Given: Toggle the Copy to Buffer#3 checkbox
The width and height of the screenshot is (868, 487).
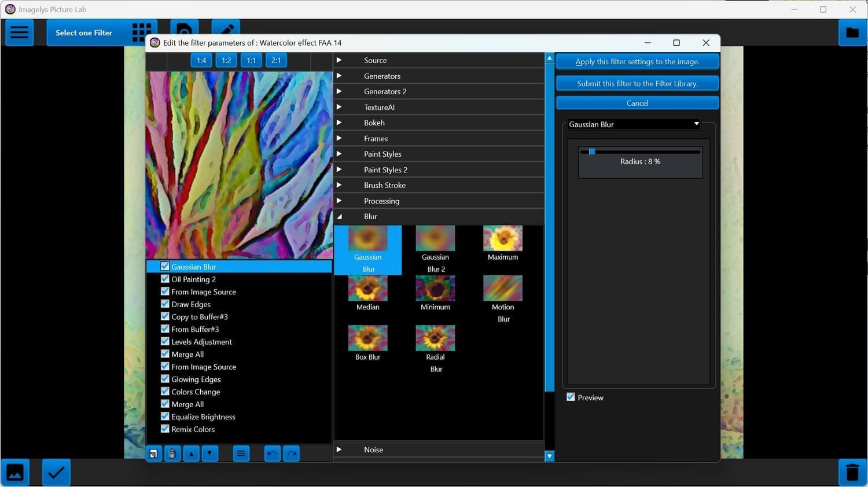Looking at the screenshot, I should (x=165, y=316).
